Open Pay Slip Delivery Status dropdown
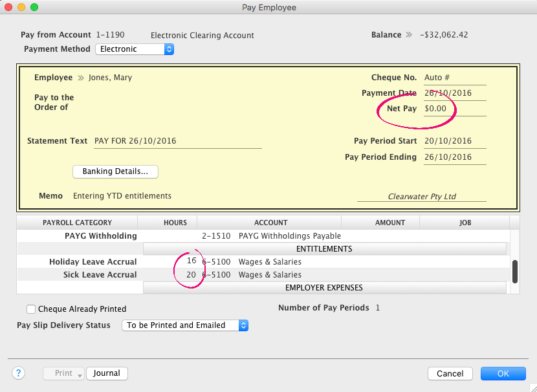 click(x=184, y=325)
